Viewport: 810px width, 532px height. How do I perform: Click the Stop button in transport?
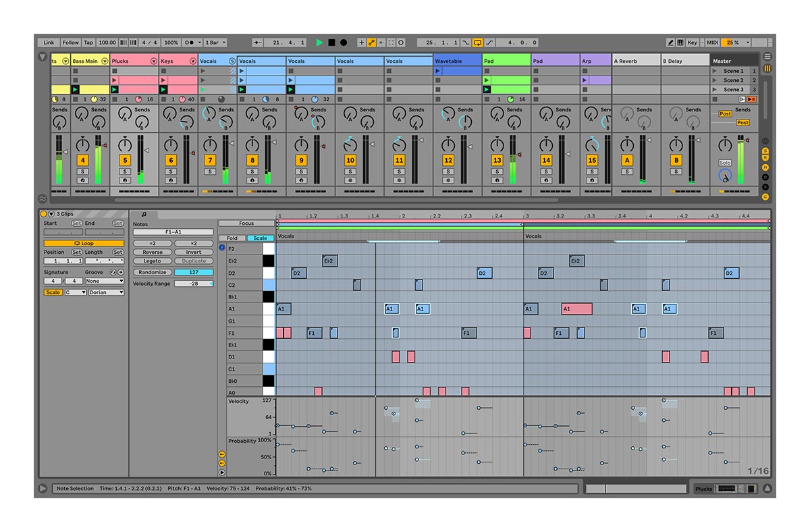(x=331, y=43)
